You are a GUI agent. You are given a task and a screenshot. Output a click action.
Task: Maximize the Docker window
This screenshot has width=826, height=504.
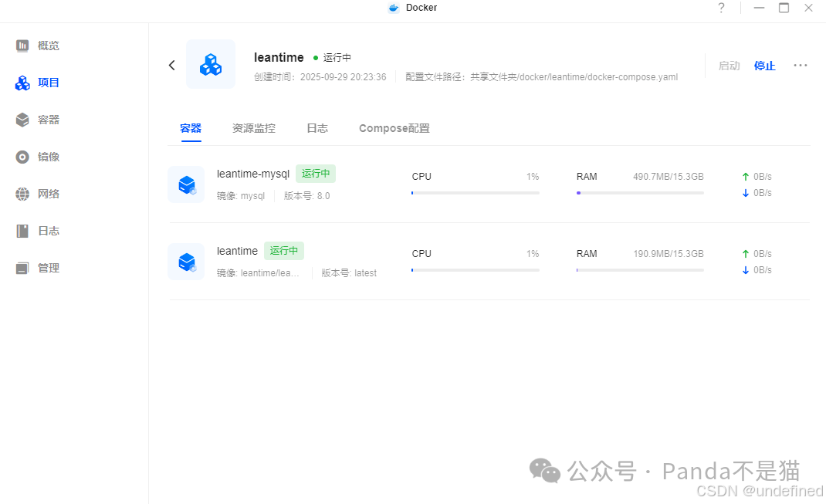[784, 8]
